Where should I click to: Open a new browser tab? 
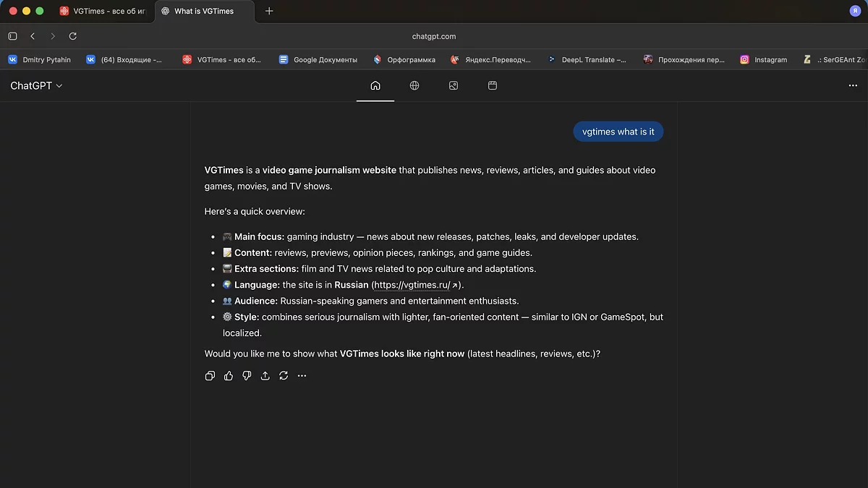pyautogui.click(x=269, y=12)
